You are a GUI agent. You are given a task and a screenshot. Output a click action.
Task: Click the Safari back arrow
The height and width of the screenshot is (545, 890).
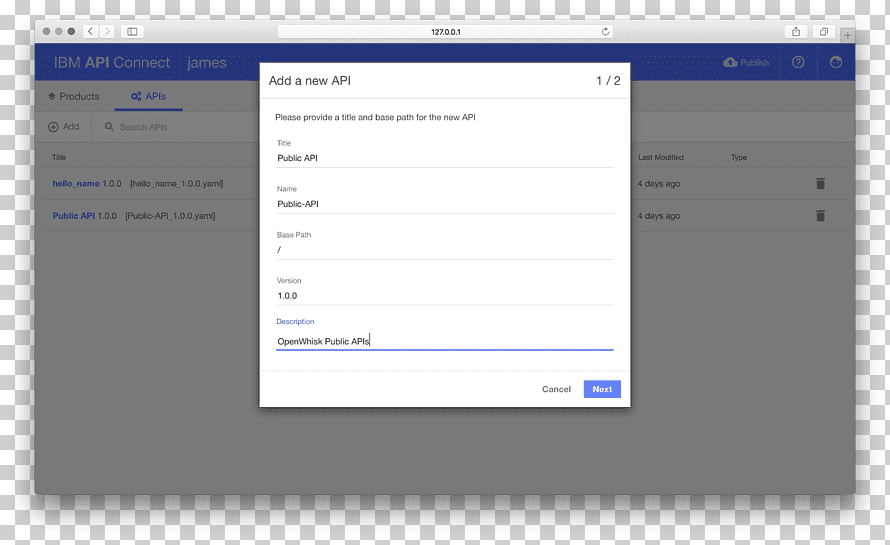point(90,32)
